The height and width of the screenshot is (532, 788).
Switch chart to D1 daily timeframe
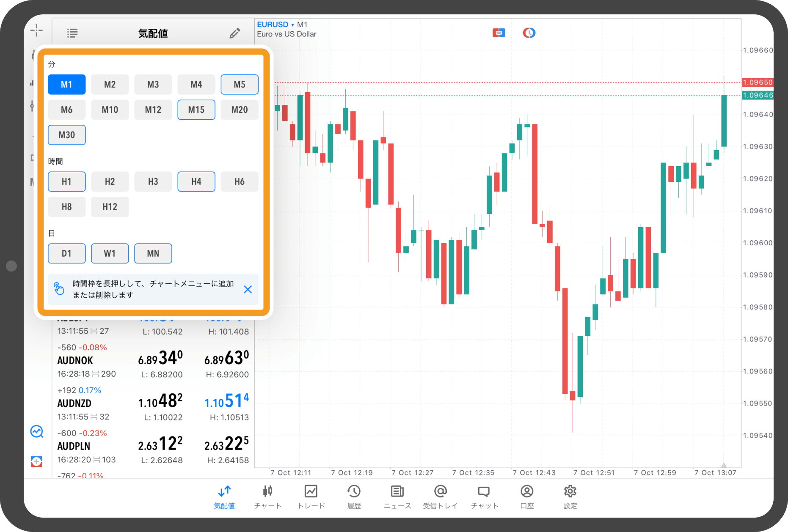pos(66,253)
